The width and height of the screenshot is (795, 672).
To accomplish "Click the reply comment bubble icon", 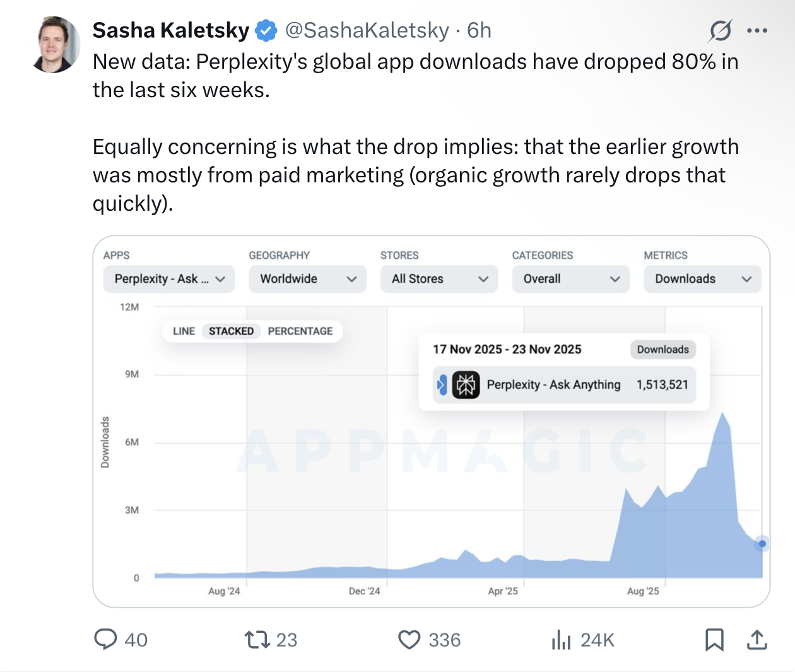I will point(105,639).
